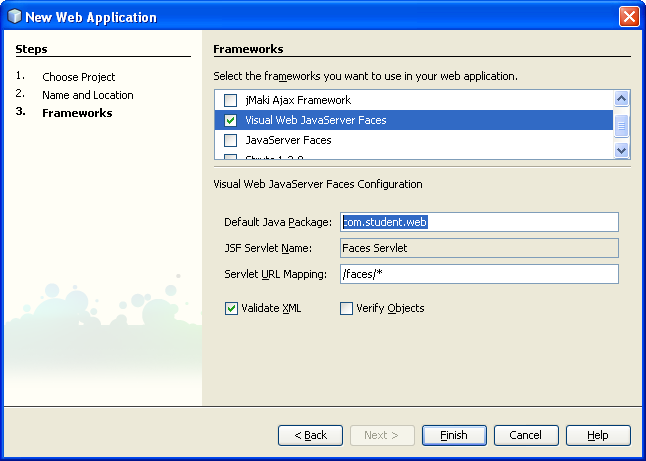Click the Default Java Package label

coord(278,222)
